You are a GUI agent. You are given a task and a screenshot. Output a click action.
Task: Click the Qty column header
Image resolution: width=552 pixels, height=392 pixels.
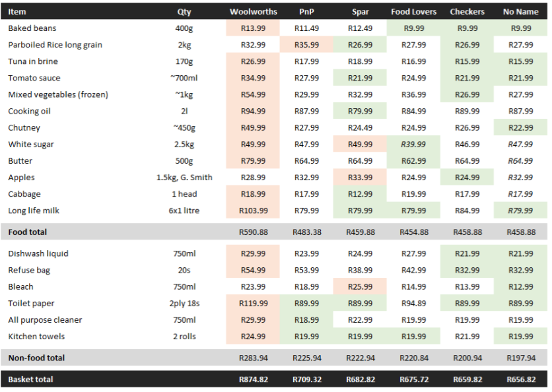tap(184, 12)
